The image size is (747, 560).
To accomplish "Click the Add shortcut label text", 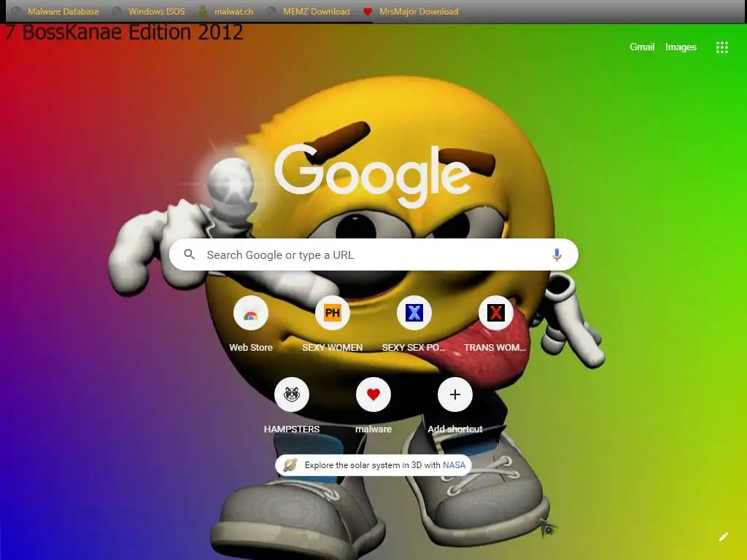I will coord(455,429).
